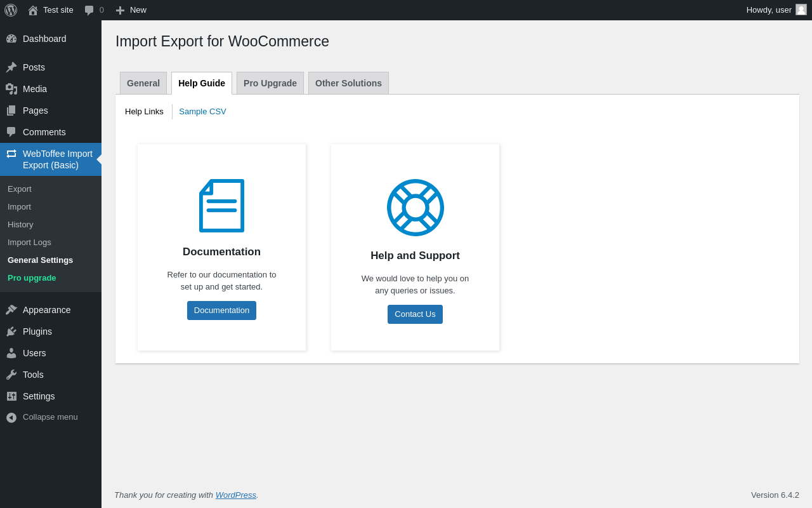Viewport: 812px width, 508px height.
Task: Click the Howdy, user account text
Action: 769,10
